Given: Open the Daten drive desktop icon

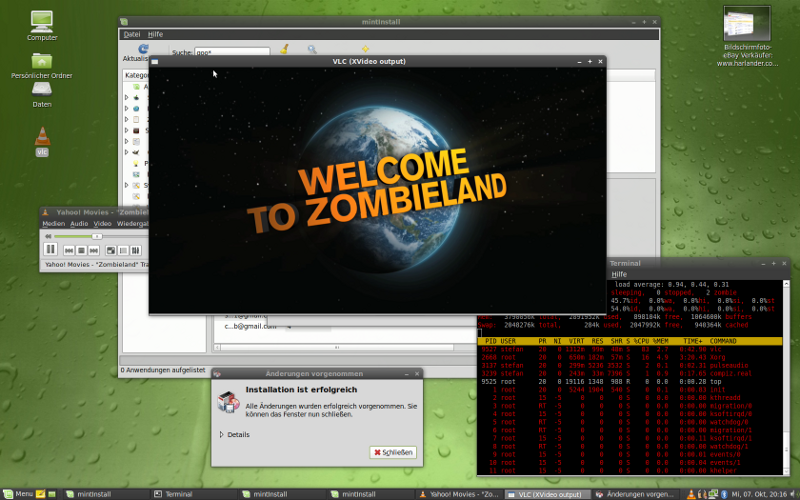Looking at the screenshot, I should coord(42,95).
